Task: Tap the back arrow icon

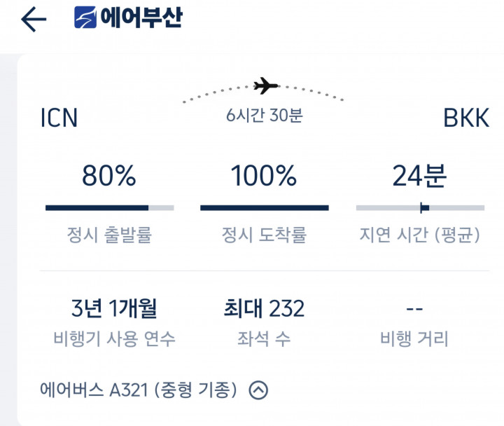Action: point(34,19)
